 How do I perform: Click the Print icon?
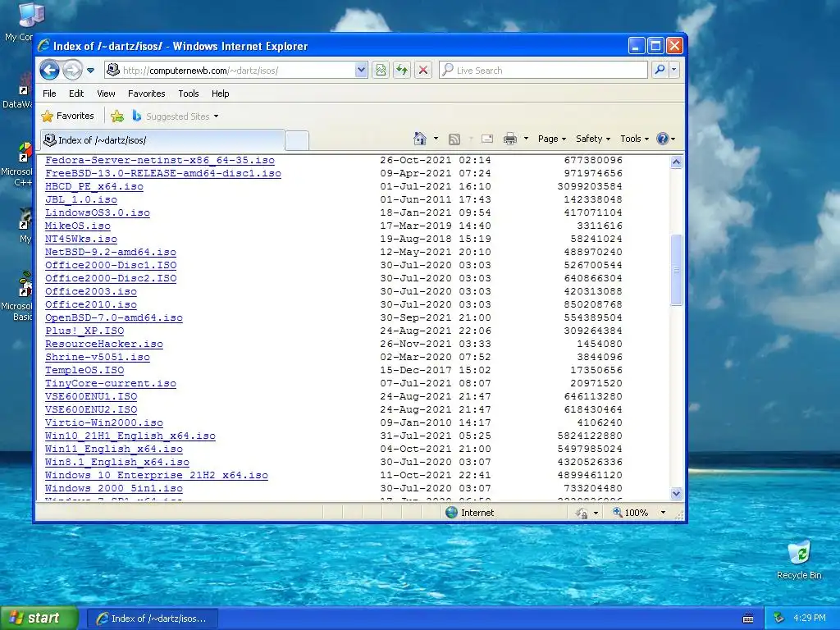pyautogui.click(x=510, y=139)
